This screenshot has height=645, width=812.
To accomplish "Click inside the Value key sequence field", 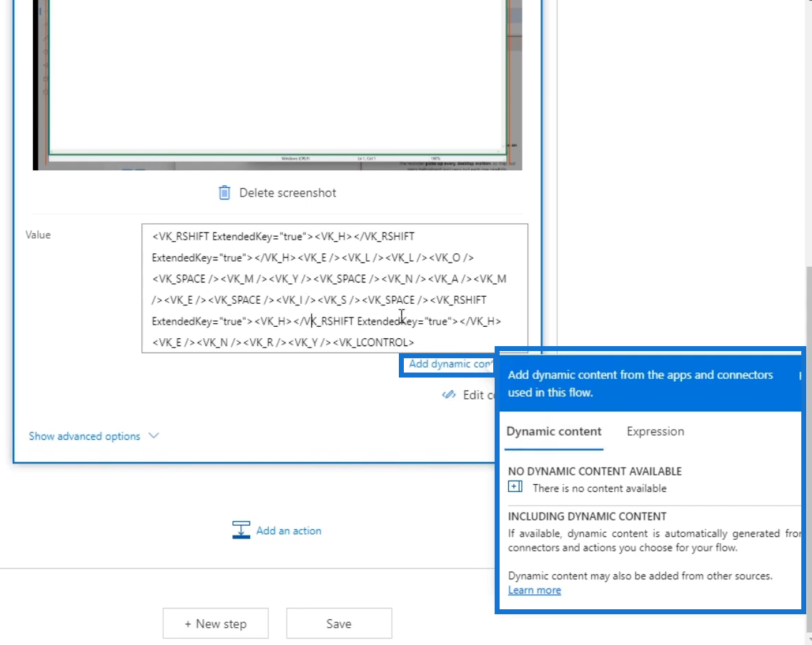I will click(335, 289).
